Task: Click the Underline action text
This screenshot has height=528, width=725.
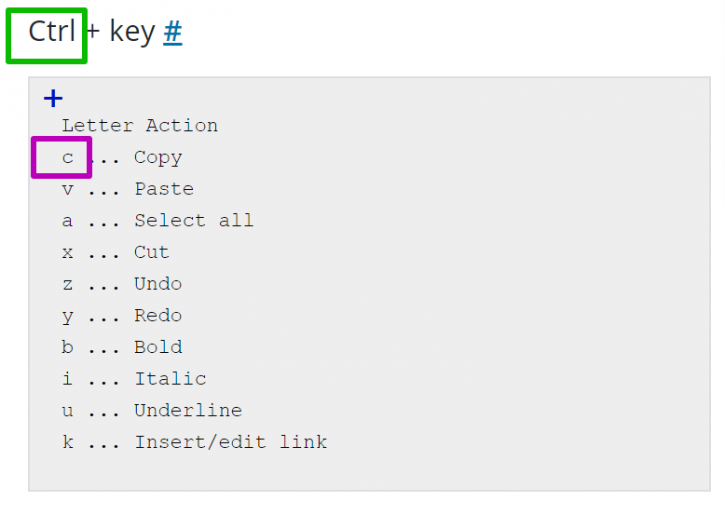Action: 188,410
